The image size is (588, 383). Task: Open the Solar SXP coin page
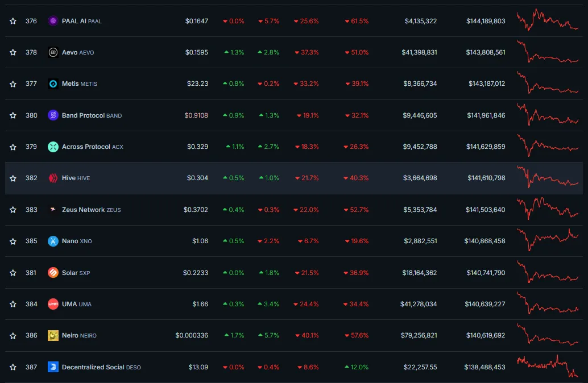(x=76, y=272)
